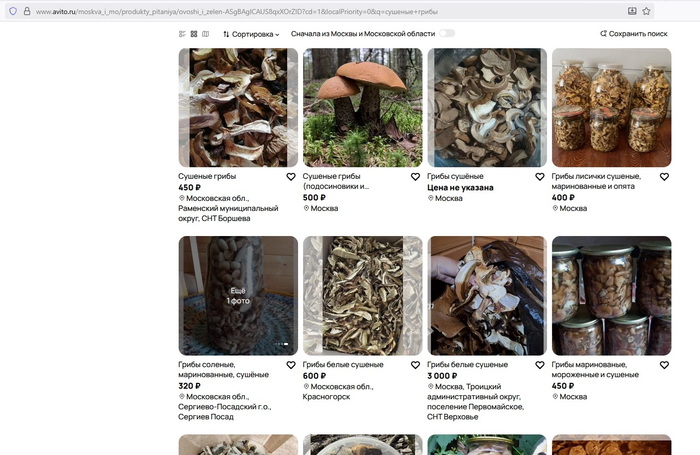
Task: Open the browser downloads tray icon
Action: [632, 11]
